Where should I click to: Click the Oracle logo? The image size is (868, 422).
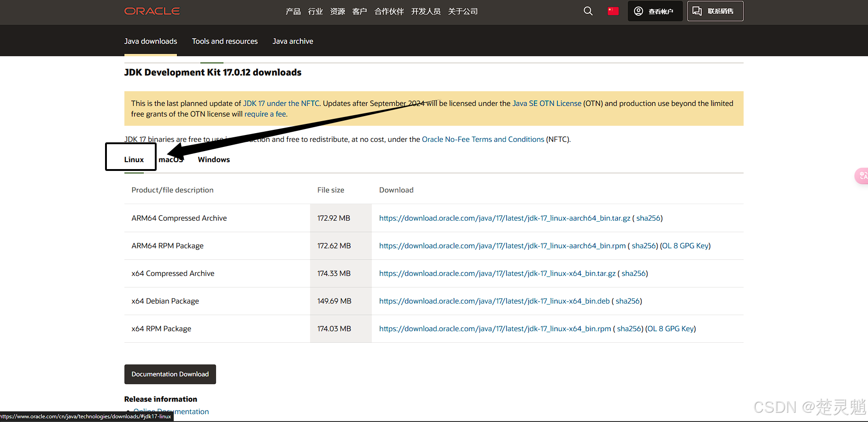coord(152,11)
